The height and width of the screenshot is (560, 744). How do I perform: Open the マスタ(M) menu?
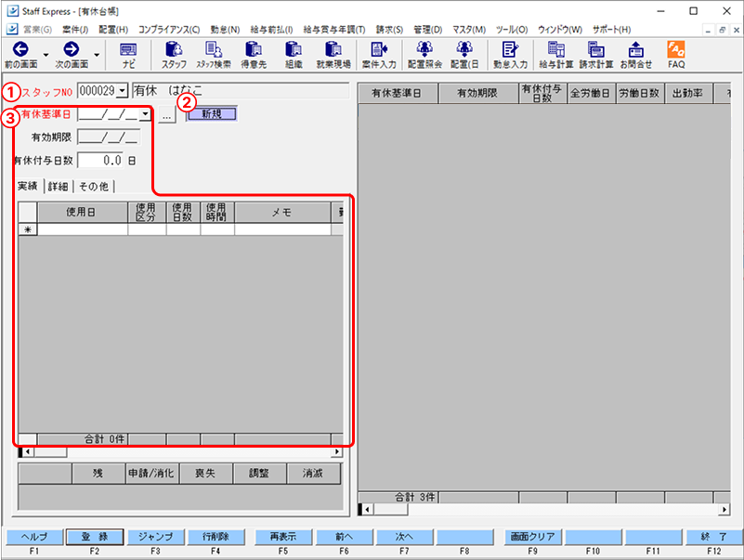click(x=469, y=30)
